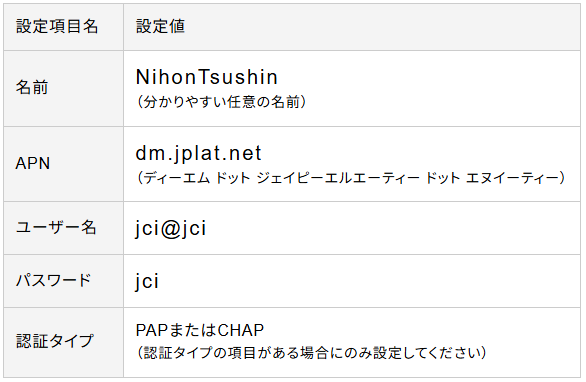Click the 分かりやすい任意の名前 note text
This screenshot has width=586, height=382.
(222, 102)
